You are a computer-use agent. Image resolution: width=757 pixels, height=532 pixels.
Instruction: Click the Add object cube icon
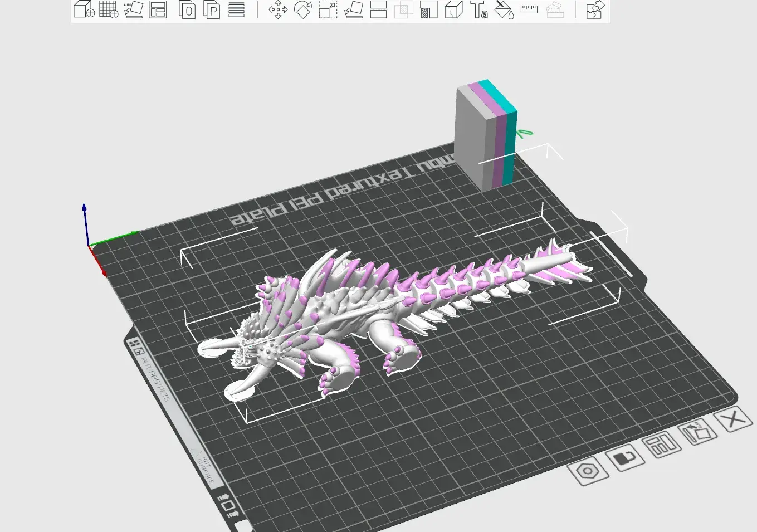tap(84, 9)
